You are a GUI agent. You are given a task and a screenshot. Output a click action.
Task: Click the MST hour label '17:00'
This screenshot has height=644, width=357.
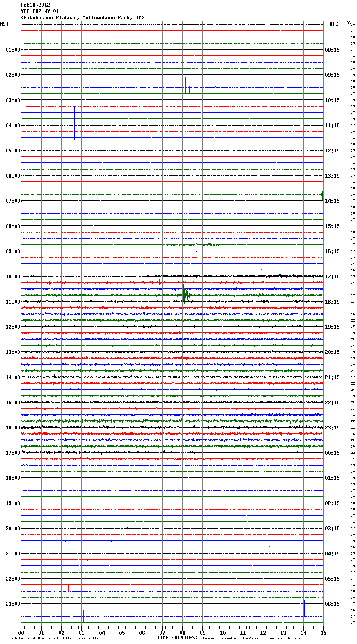(13, 453)
